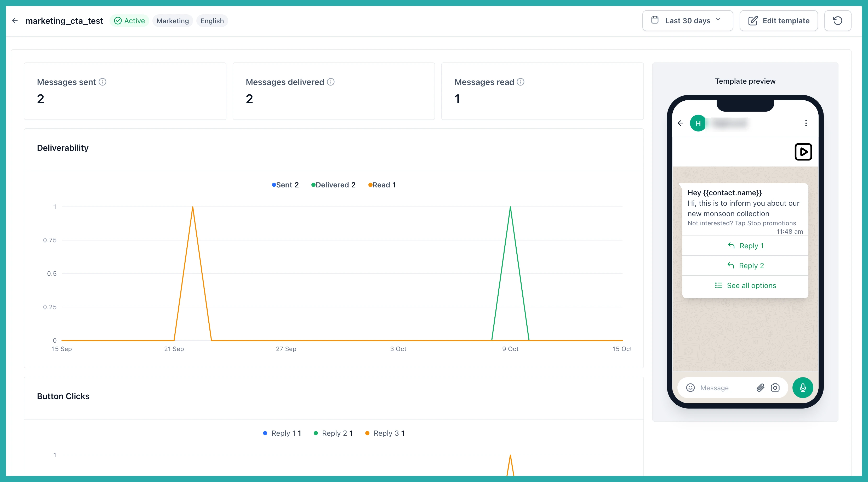
Task: Click the Deliverability section heading
Action: point(63,148)
